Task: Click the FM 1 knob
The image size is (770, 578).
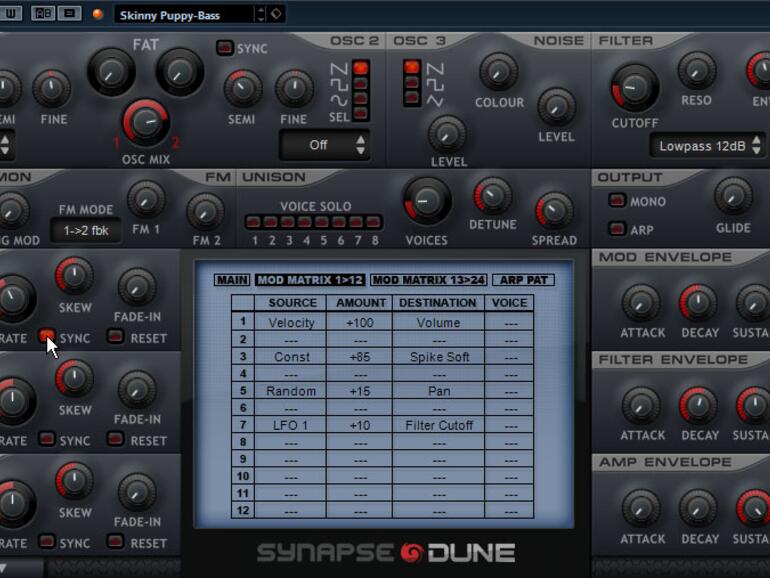Action: (x=146, y=200)
